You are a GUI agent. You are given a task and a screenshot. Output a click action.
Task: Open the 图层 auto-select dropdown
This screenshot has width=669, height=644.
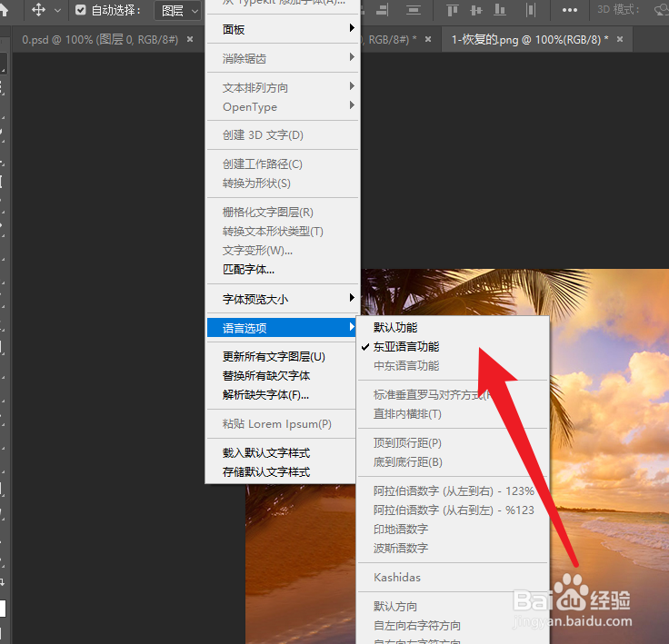[177, 11]
